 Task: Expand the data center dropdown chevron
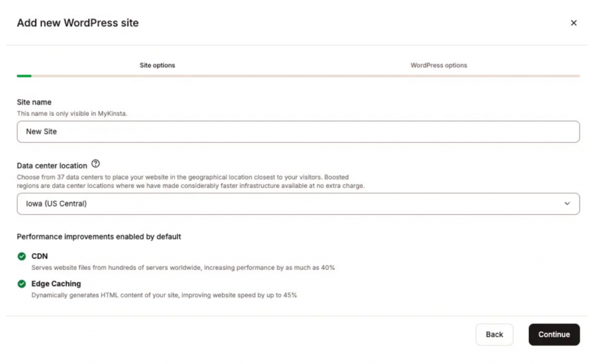567,204
